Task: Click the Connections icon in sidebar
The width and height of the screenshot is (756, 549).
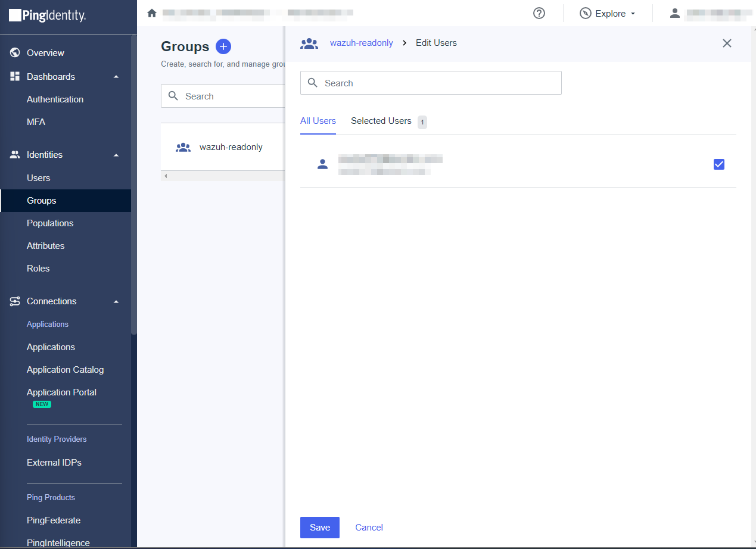Action: [x=15, y=301]
